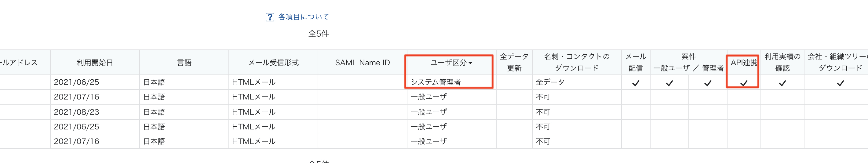Click the API連携 column header

(x=744, y=63)
